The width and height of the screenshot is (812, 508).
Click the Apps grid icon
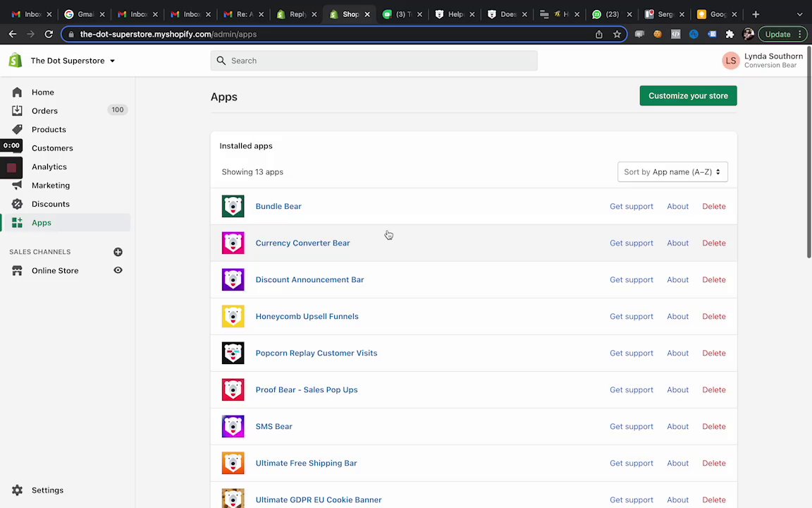point(17,222)
